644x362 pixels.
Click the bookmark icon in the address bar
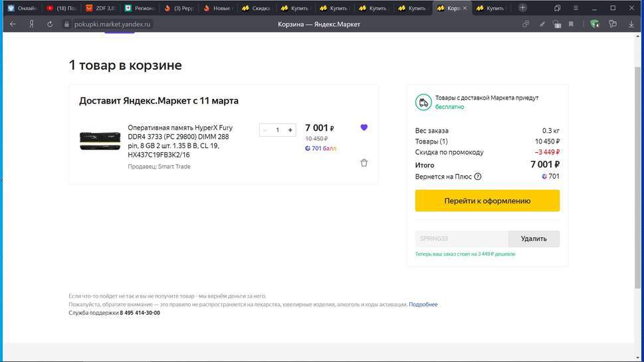coord(570,24)
